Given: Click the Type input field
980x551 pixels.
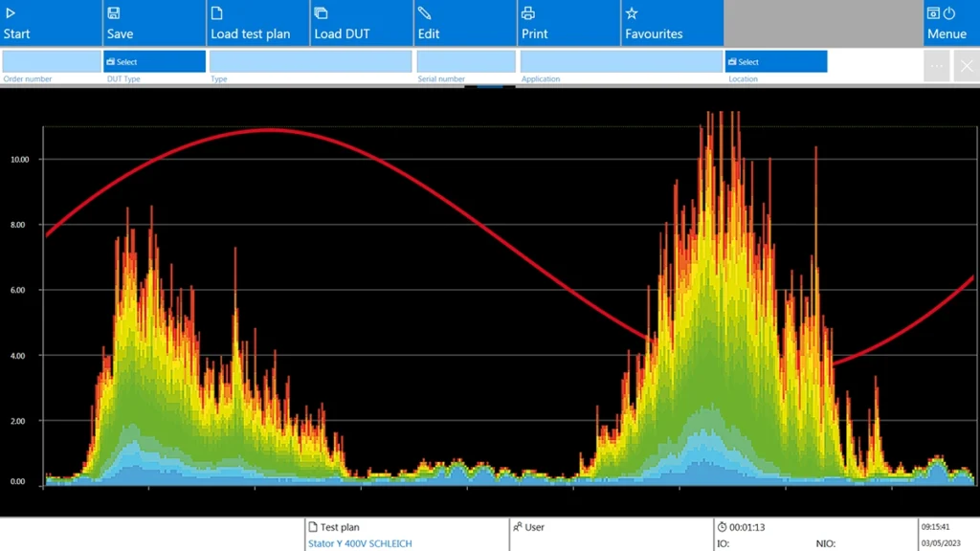Looking at the screenshot, I should pyautogui.click(x=310, y=62).
